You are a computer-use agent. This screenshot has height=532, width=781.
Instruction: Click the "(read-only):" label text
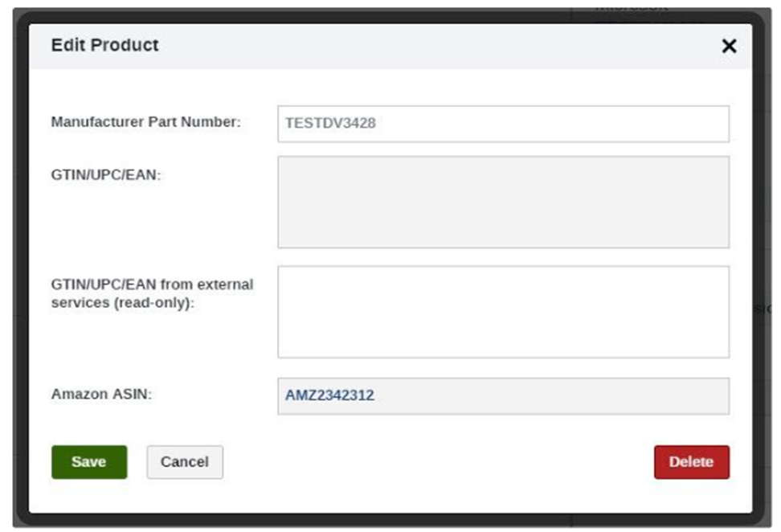(154, 302)
